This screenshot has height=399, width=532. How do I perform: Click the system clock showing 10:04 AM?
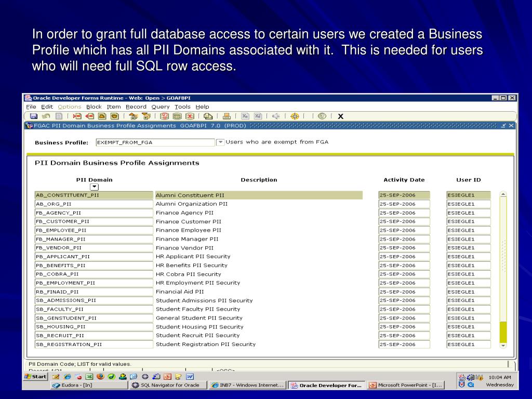tap(499, 377)
